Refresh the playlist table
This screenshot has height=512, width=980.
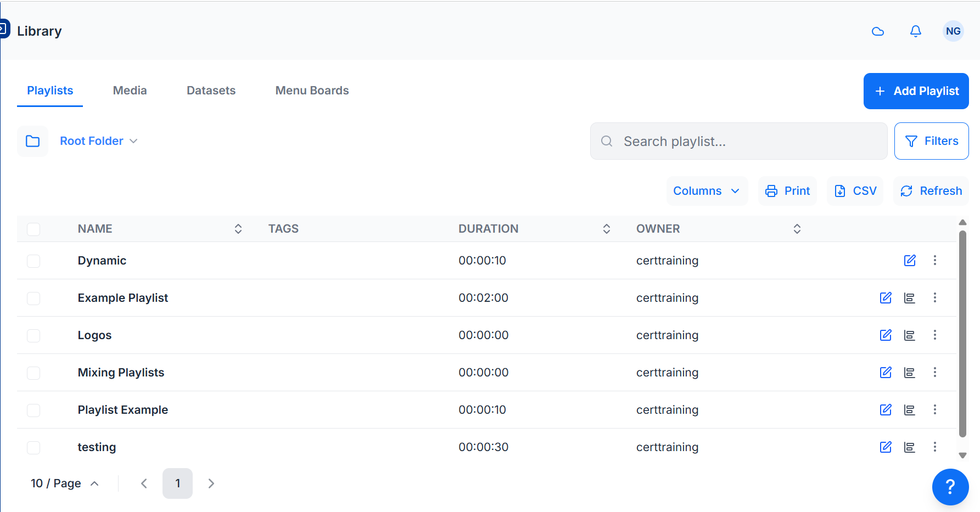tap(931, 191)
